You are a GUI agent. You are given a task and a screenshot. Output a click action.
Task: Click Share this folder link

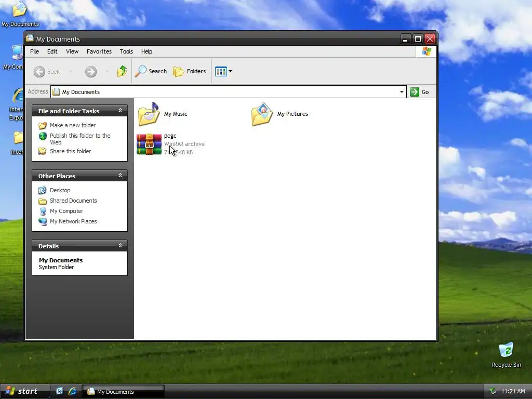[x=70, y=151]
